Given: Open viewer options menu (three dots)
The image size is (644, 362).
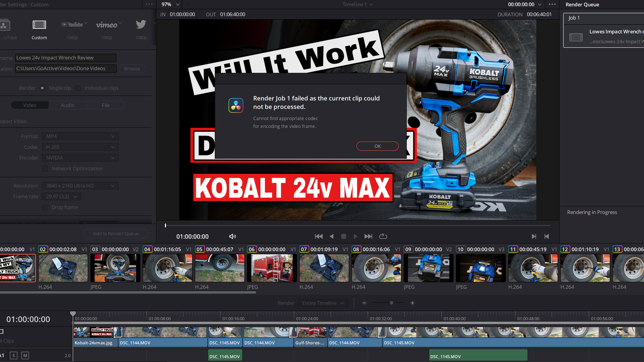Looking at the screenshot, I should click(x=552, y=4).
